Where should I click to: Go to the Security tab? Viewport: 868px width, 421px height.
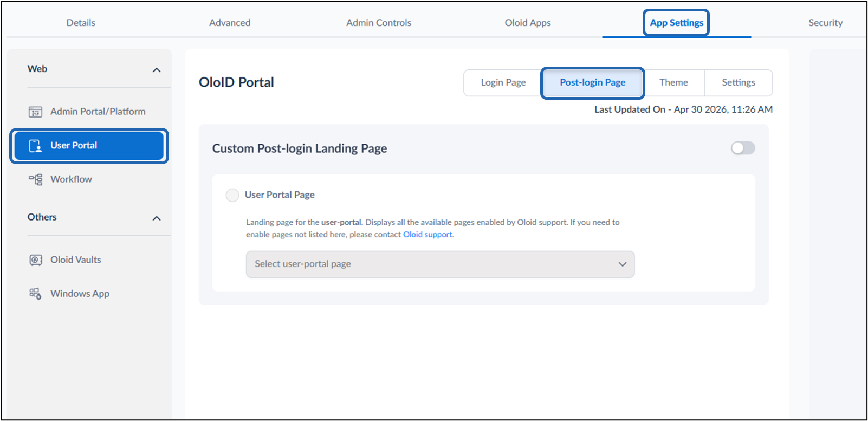tap(825, 23)
